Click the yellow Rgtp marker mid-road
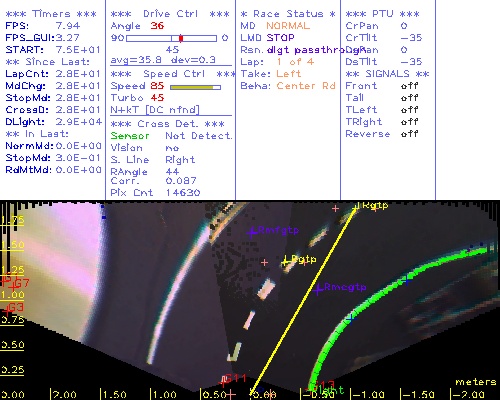500x400 pixels. tap(285, 261)
